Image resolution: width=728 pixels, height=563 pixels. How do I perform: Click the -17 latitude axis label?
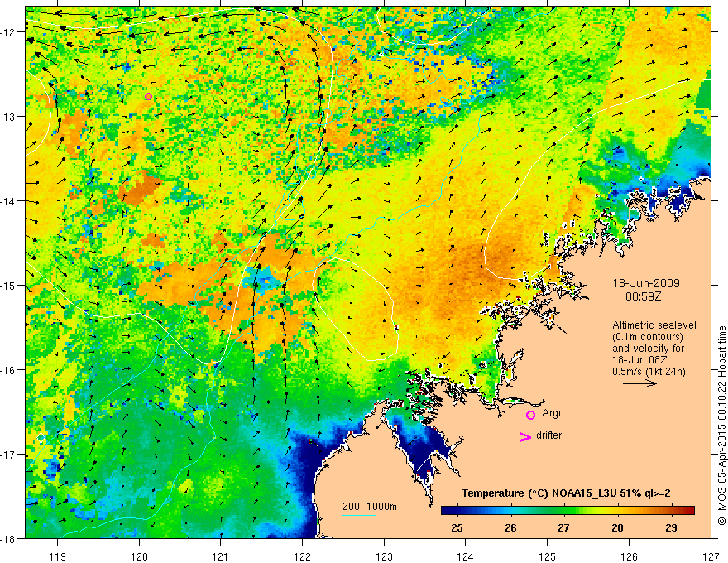[x=9, y=455]
